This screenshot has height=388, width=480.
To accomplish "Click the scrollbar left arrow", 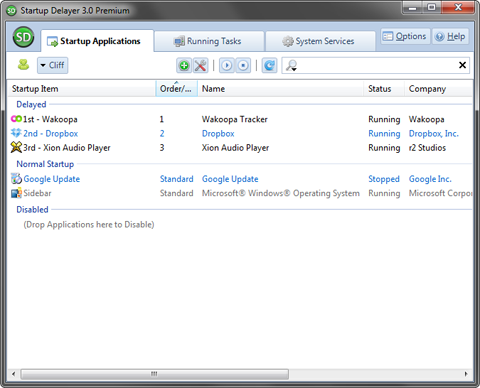I will 13,374.
